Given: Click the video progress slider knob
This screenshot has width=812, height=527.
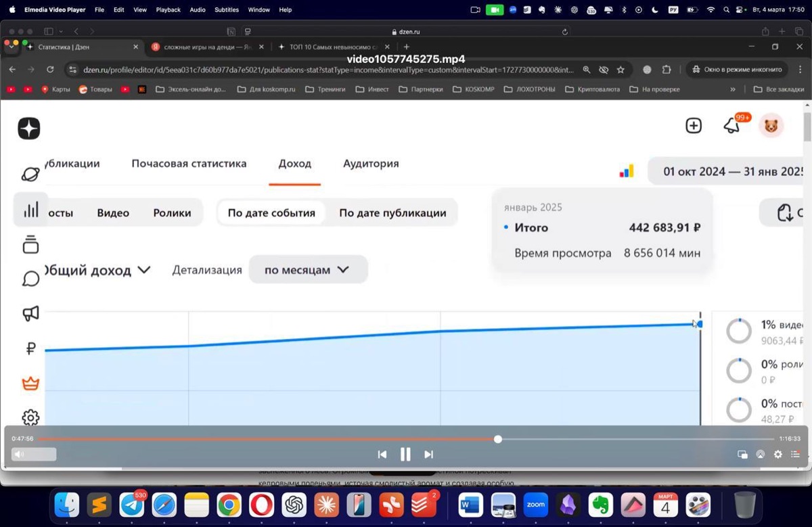Looking at the screenshot, I should pos(498,439).
